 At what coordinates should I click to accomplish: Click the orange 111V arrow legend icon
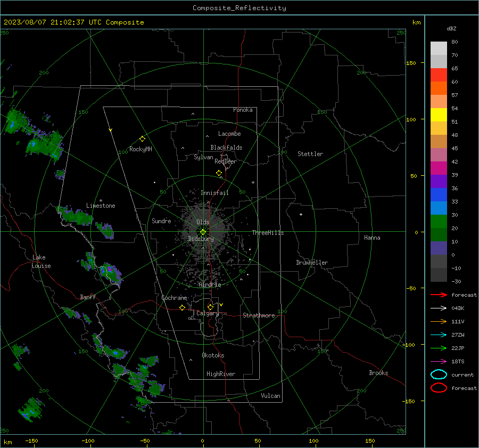(439, 321)
